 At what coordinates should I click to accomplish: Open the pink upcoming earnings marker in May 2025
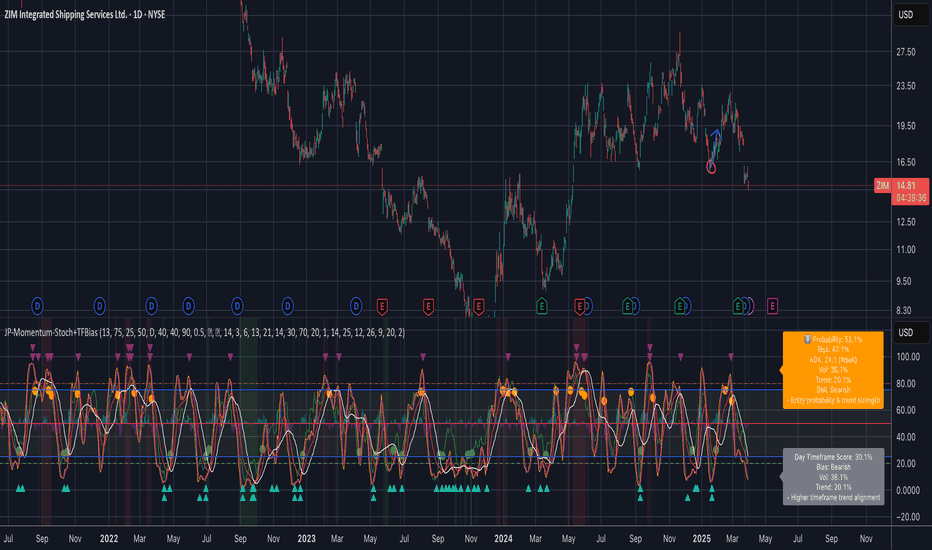pyautogui.click(x=772, y=307)
